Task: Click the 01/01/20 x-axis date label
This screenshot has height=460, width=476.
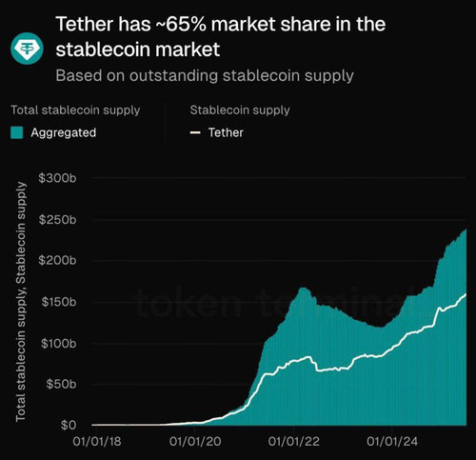Action: (x=195, y=442)
